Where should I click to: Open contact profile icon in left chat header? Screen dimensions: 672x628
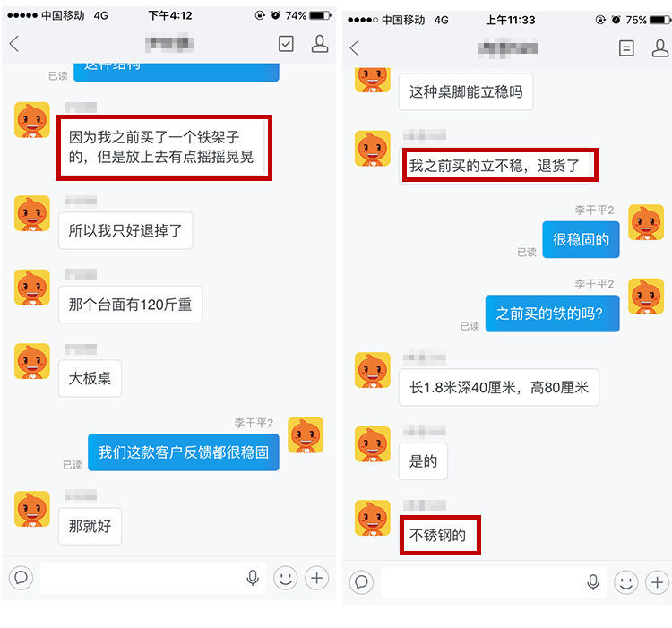pos(320,44)
